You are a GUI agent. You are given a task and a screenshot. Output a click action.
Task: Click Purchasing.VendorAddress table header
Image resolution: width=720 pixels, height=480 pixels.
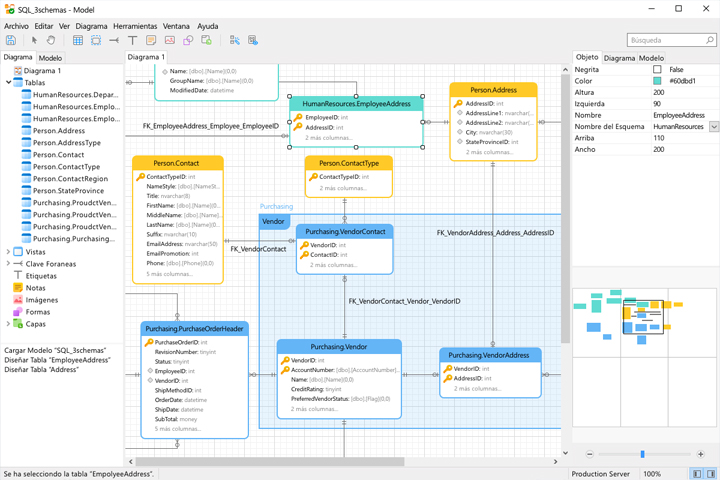(489, 355)
